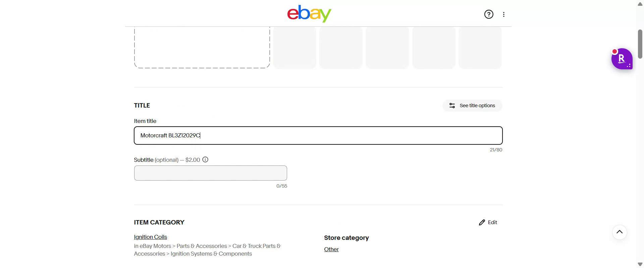Open the Ignition Coils category link
This screenshot has width=644, height=268.
coord(150,237)
